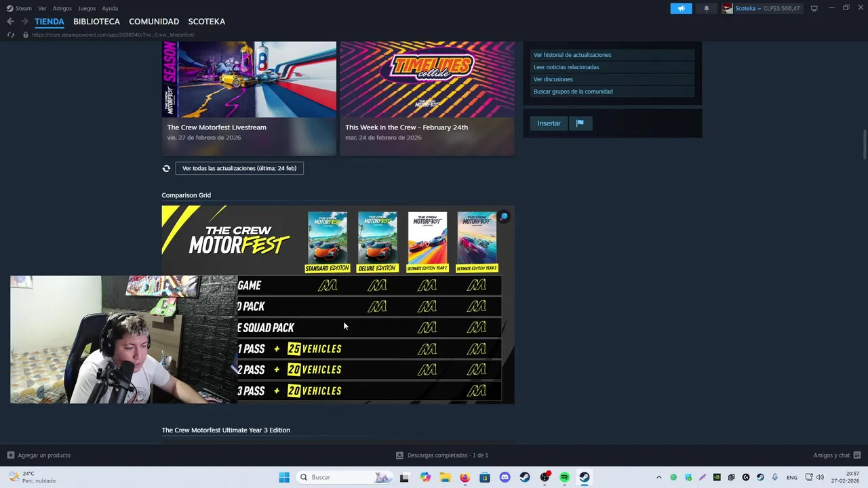
Task: Switch to the BIBLIOTECA tab
Action: point(96,22)
